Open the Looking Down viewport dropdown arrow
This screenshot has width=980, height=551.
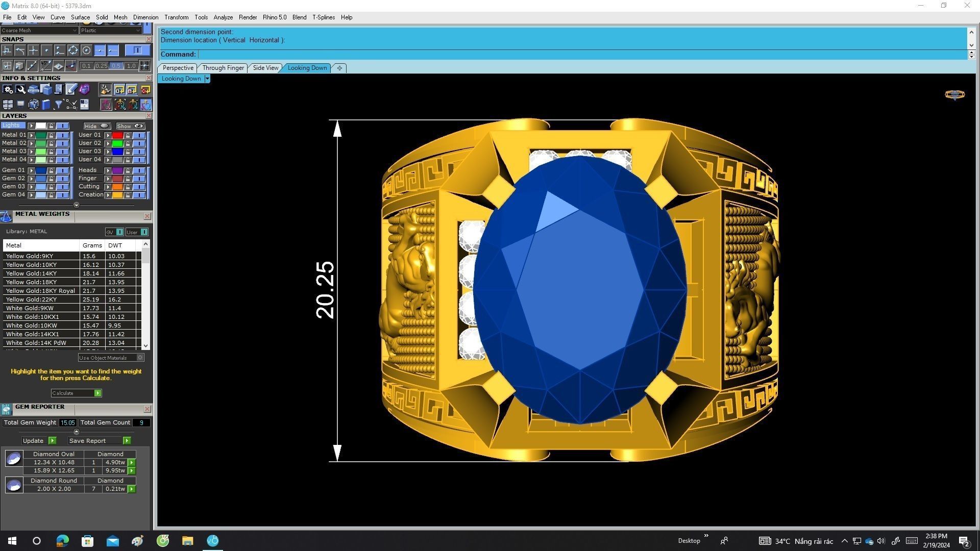[x=207, y=79]
